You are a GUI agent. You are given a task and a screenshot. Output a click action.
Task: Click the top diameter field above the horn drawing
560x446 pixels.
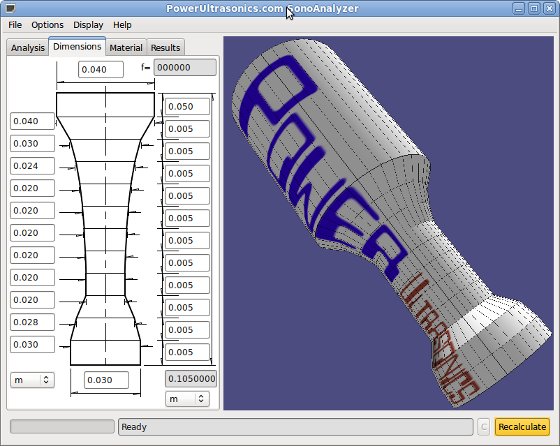101,69
